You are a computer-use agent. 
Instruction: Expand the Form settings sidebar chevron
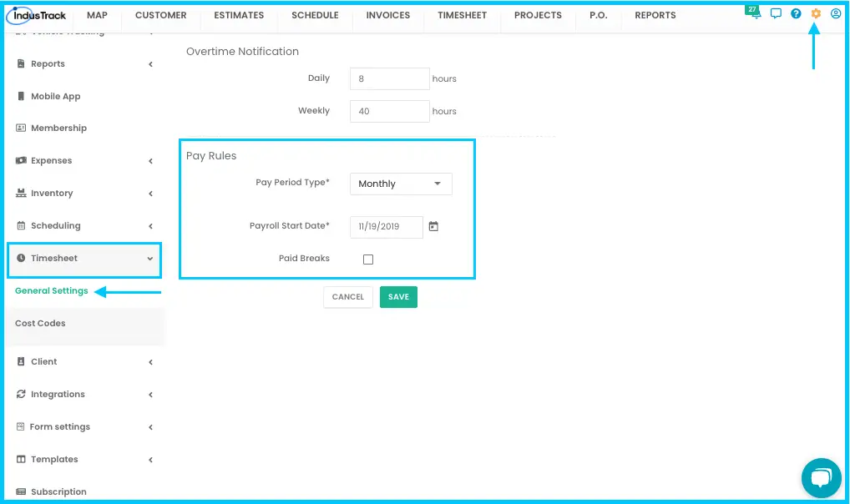(150, 427)
